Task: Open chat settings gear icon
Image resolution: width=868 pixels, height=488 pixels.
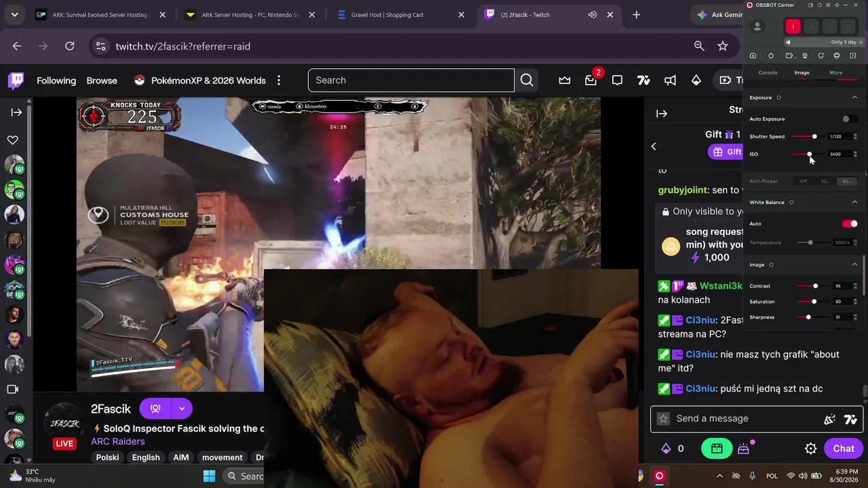Action: pos(810,449)
